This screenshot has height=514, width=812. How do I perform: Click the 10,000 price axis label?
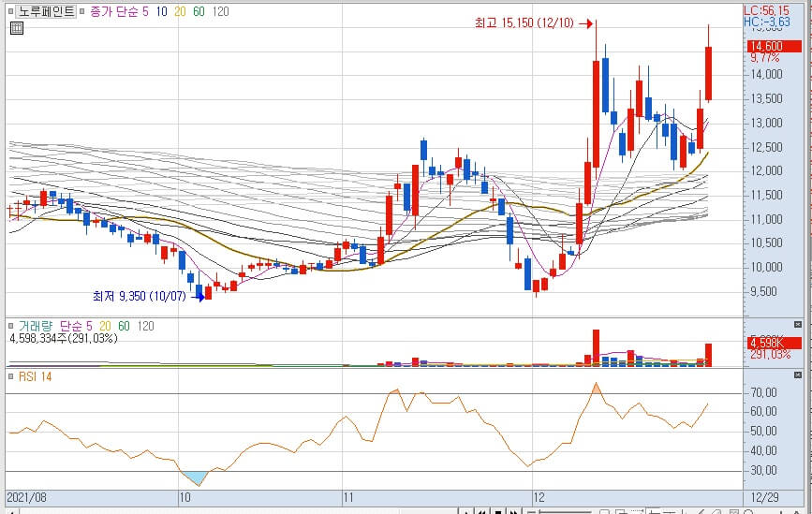pyautogui.click(x=766, y=267)
